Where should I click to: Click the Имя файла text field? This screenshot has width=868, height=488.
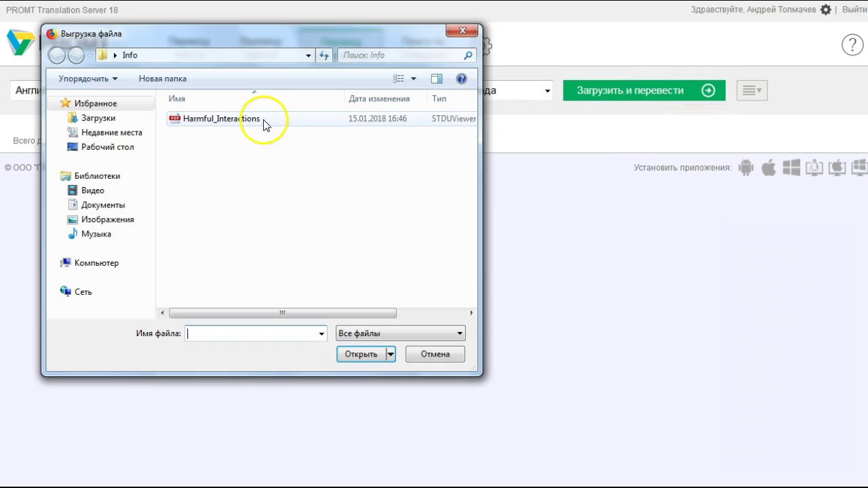251,333
